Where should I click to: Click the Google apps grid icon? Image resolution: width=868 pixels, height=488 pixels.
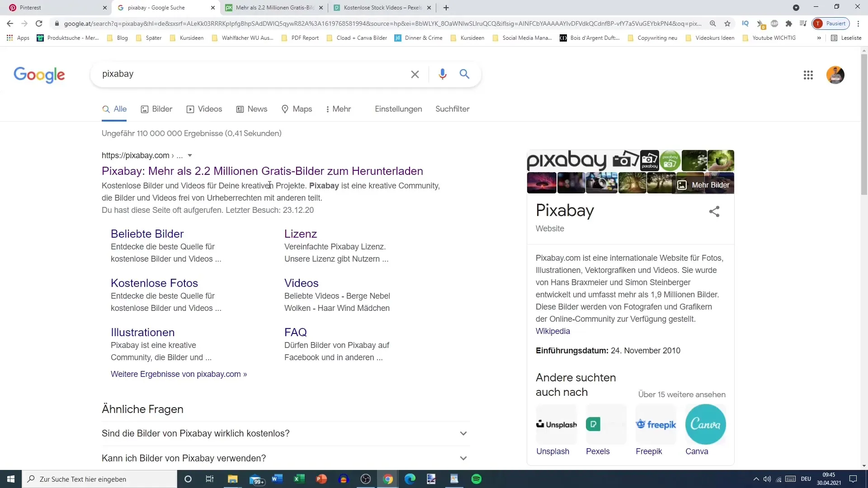808,74
